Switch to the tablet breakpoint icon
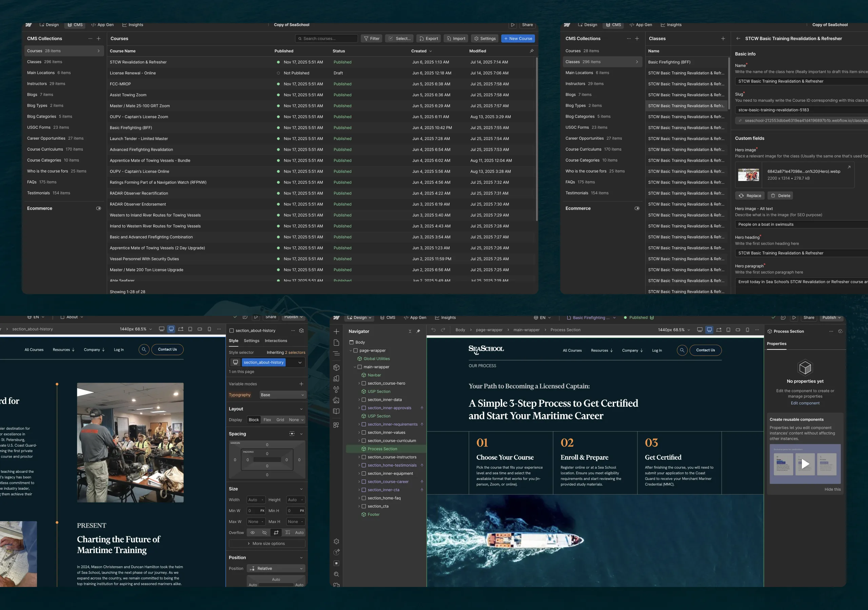 point(728,329)
